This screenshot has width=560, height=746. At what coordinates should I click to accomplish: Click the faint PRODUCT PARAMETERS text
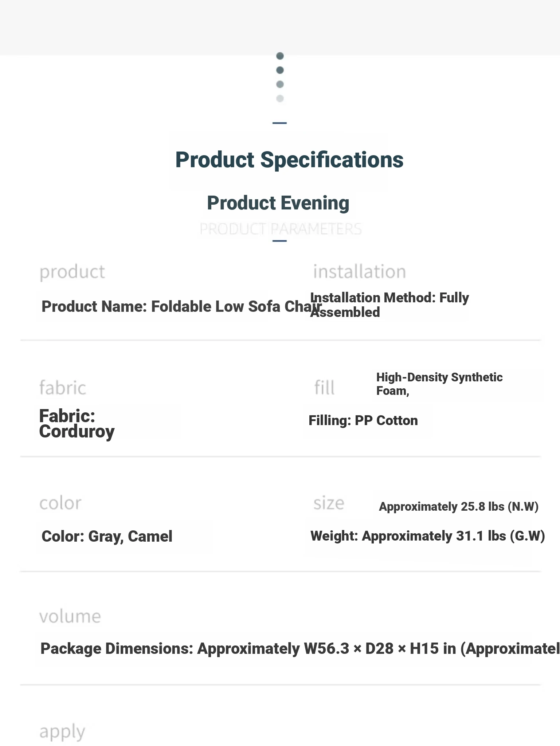point(281,229)
